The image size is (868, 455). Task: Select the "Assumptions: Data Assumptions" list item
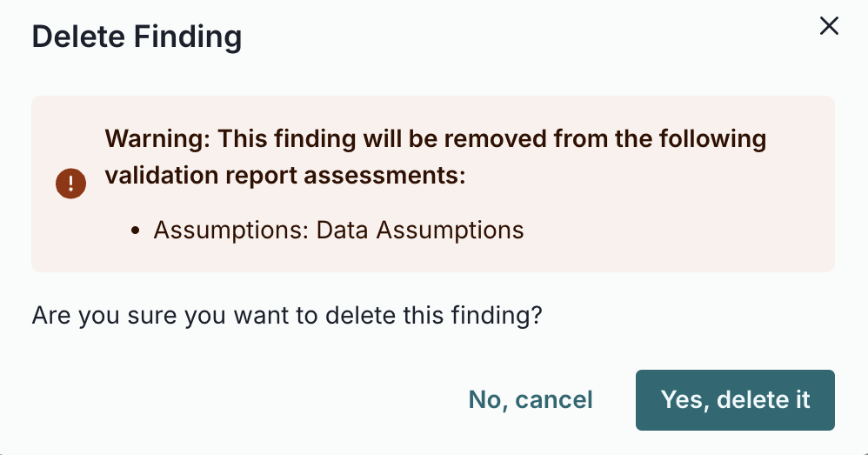338,231
